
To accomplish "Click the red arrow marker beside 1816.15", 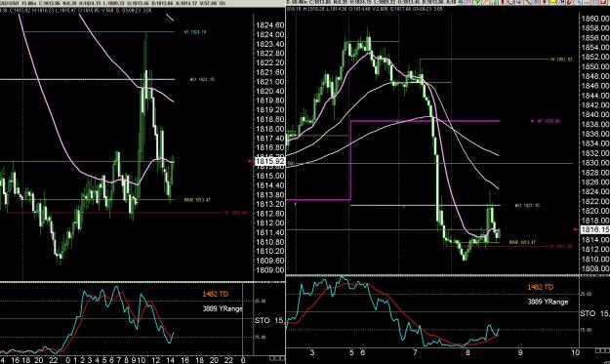I will tap(576, 229).
